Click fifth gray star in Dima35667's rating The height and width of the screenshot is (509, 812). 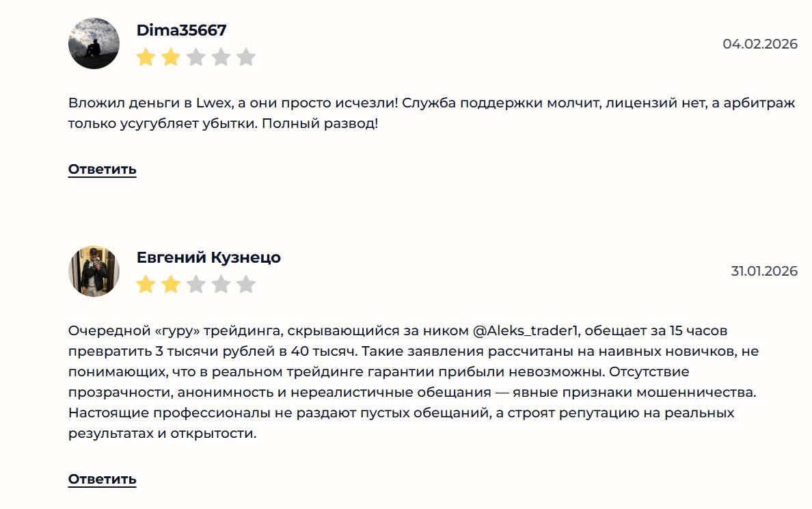coord(246,57)
